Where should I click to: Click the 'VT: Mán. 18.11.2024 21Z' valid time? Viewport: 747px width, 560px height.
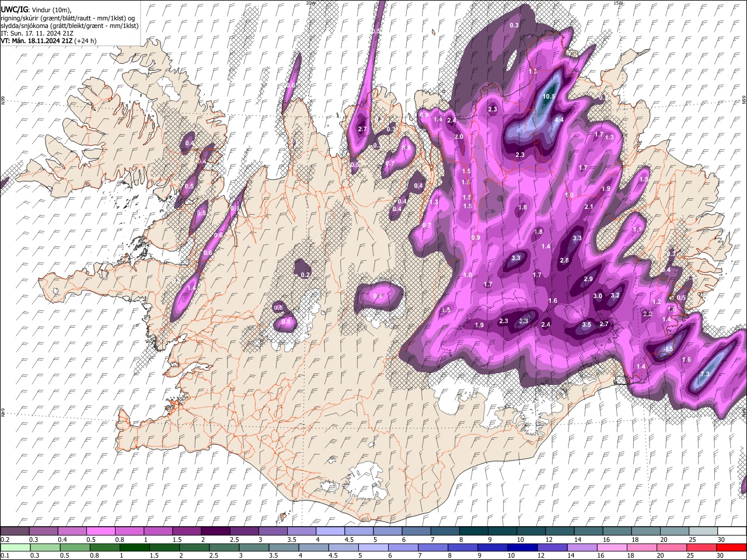[37, 41]
